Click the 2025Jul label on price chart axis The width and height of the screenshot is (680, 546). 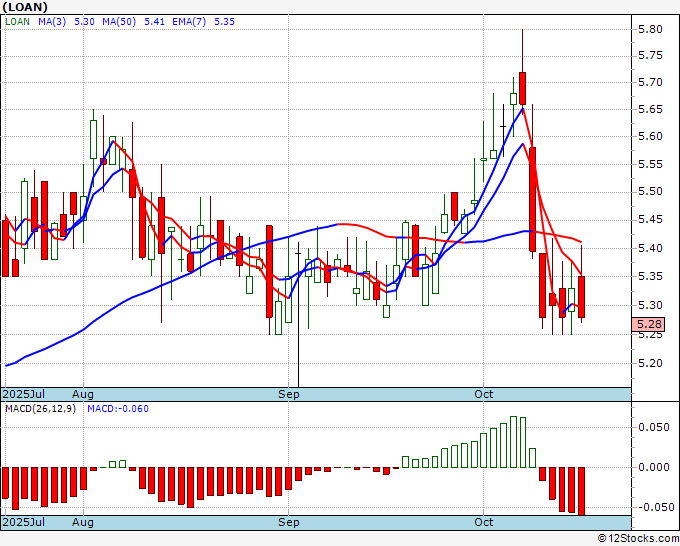[24, 394]
